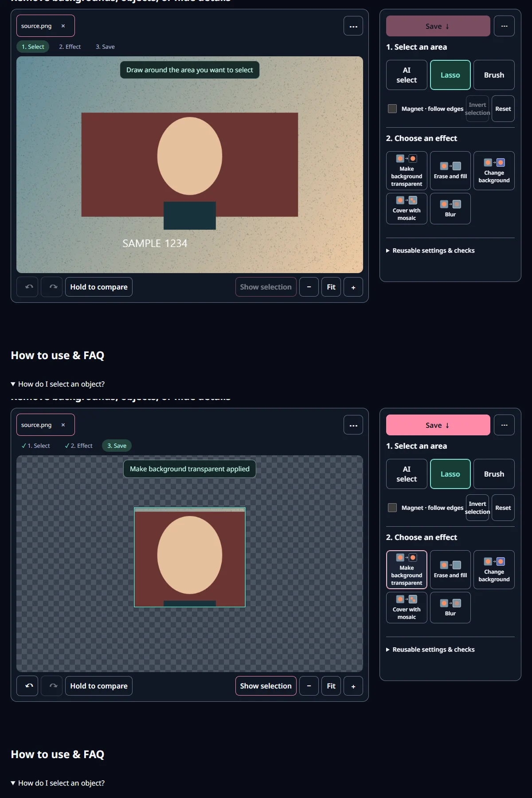Select Cover with mosaic in lower panel
The height and width of the screenshot is (798, 532).
pyautogui.click(x=407, y=607)
